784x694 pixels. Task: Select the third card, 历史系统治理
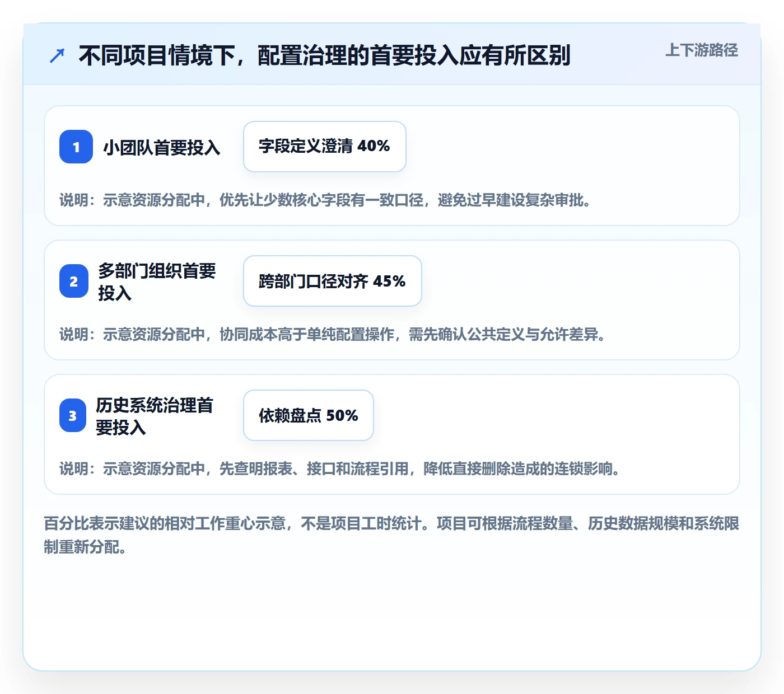coord(392,434)
